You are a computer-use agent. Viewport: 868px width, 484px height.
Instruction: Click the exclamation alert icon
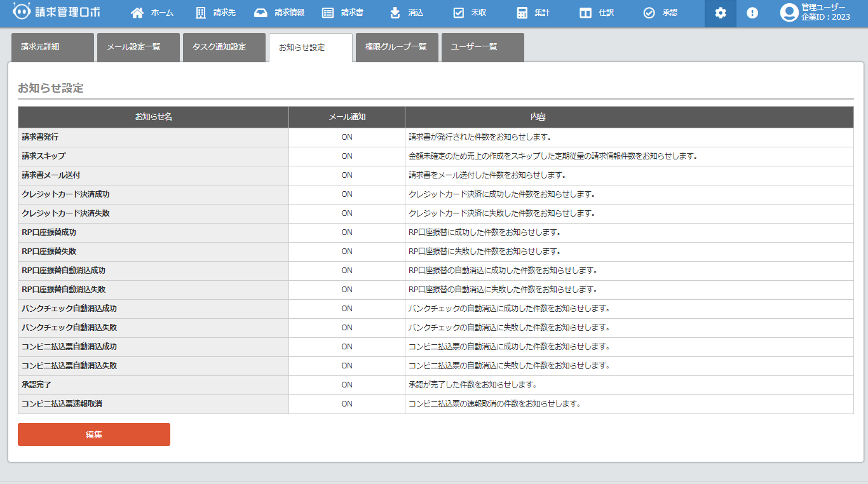click(x=752, y=13)
